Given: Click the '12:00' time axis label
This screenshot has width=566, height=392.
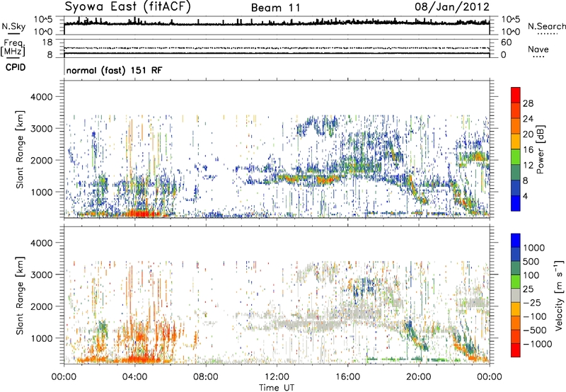Looking at the screenshot, I should click(277, 377).
